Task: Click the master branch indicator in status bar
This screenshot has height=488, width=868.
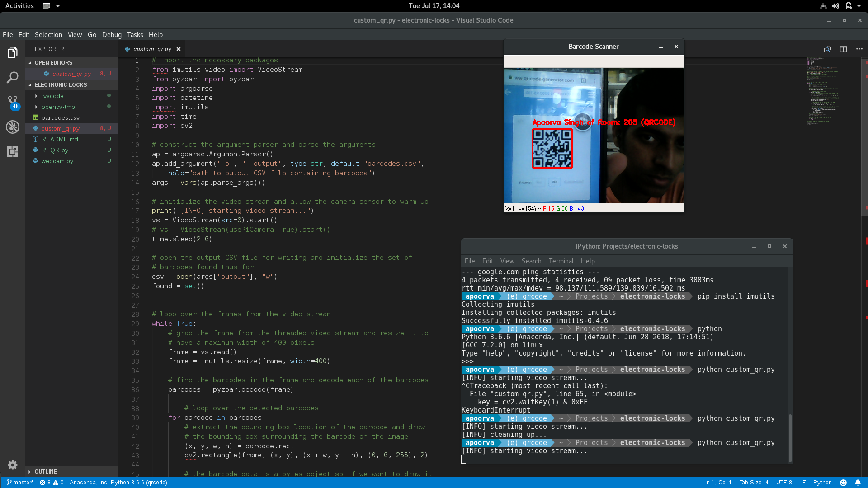Action: 20,483
